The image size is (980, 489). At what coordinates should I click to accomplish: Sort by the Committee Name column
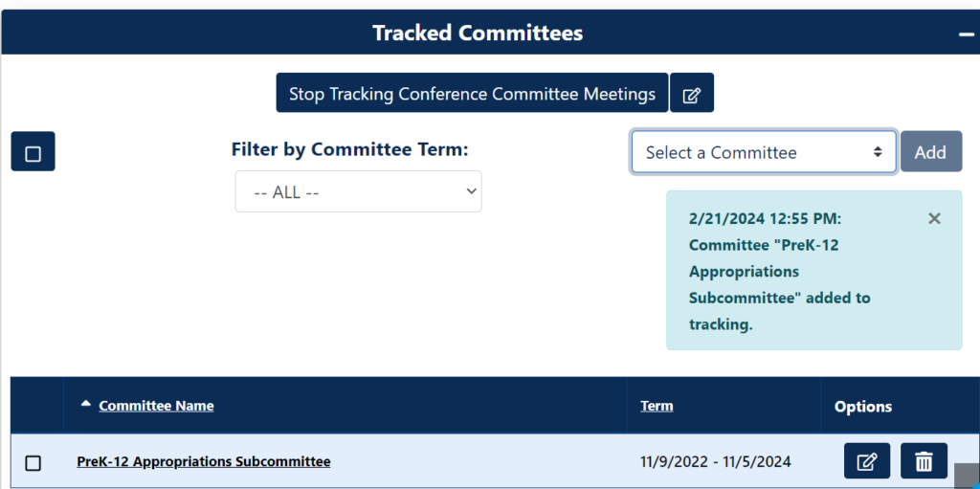coord(156,406)
